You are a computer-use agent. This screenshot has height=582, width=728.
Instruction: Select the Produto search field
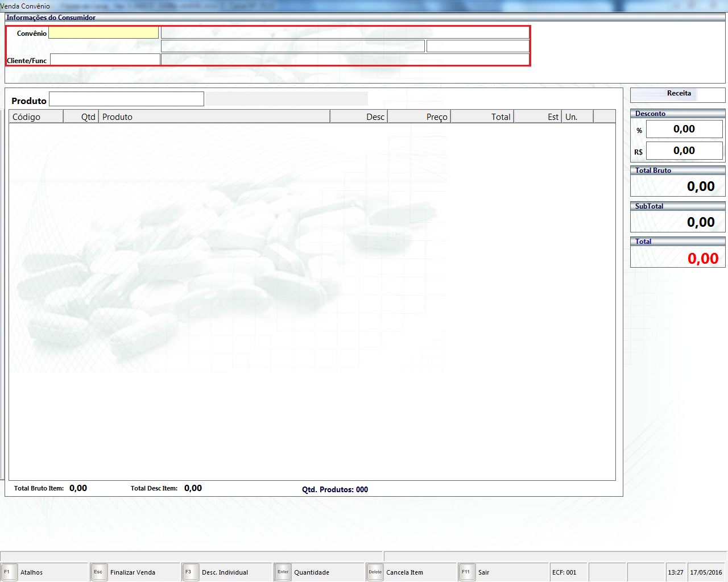tap(126, 99)
